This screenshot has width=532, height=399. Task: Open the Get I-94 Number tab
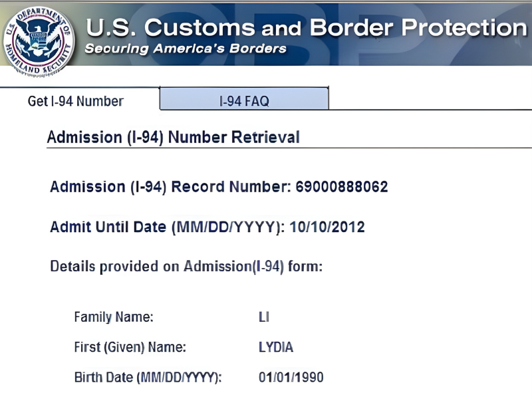point(76,102)
